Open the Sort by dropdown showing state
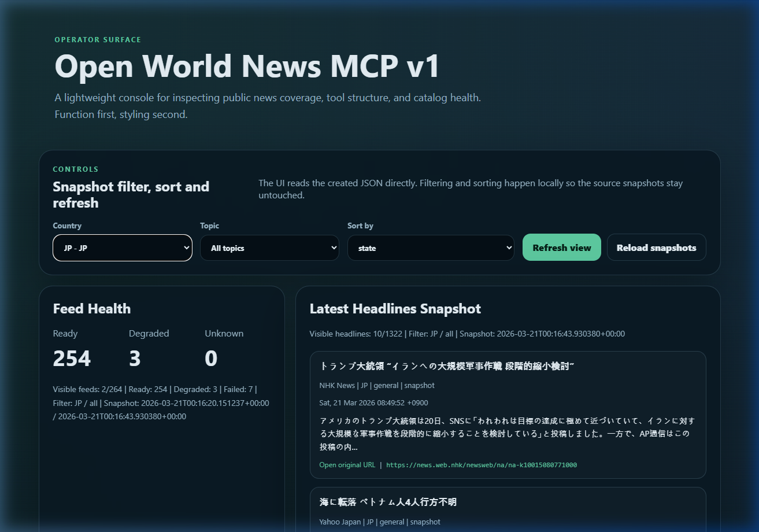Image resolution: width=759 pixels, height=532 pixels. click(431, 247)
